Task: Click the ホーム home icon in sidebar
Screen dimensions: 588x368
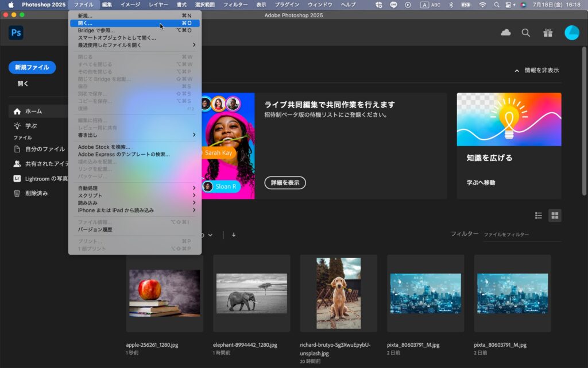Action: pyautogui.click(x=17, y=112)
